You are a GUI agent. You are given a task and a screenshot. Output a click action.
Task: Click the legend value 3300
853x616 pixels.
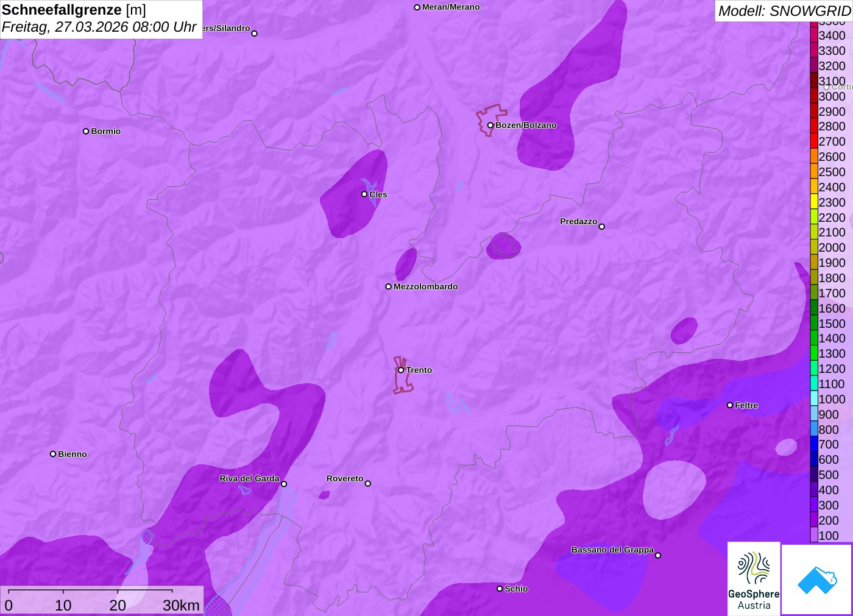click(832, 51)
